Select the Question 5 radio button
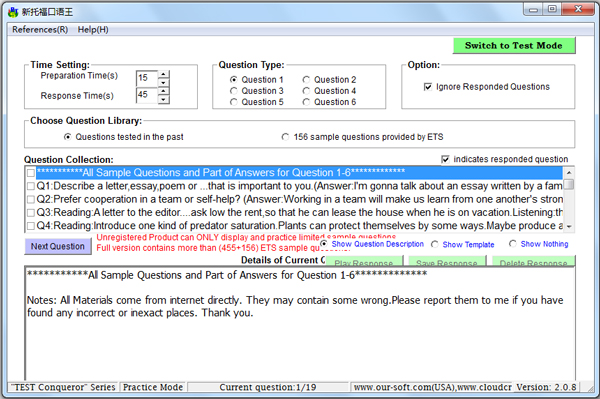The width and height of the screenshot is (600, 399). [233, 102]
